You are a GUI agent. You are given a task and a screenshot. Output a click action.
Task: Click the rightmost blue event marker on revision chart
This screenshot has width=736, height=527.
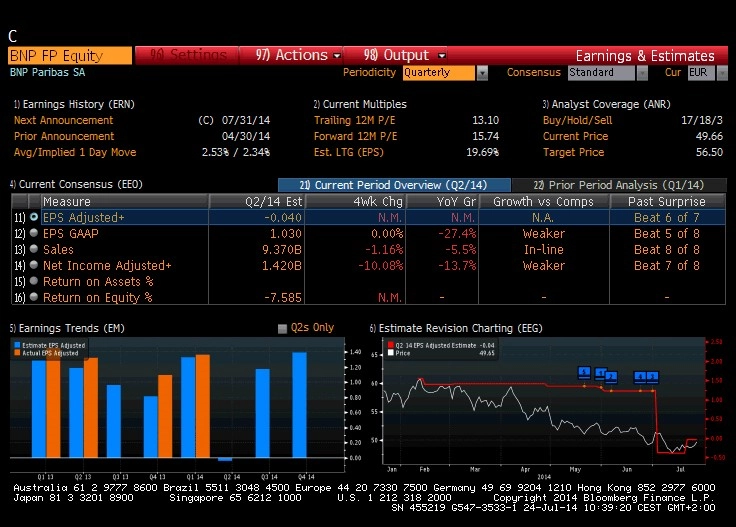click(x=652, y=376)
